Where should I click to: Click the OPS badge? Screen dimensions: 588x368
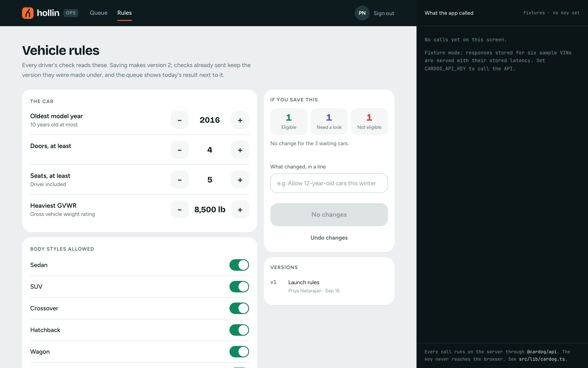pyautogui.click(x=71, y=13)
